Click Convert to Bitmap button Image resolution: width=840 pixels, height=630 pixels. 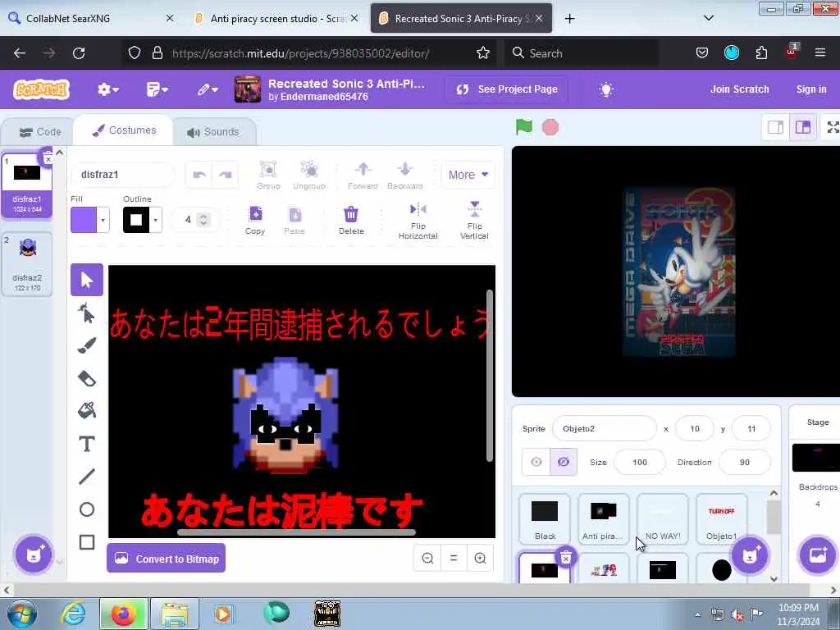tap(166, 558)
